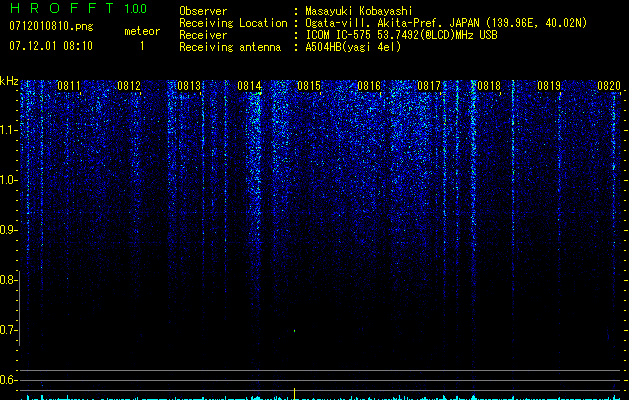
Task: Click the green meteor echo dot near 0.7 kHz
Action: [x=294, y=331]
